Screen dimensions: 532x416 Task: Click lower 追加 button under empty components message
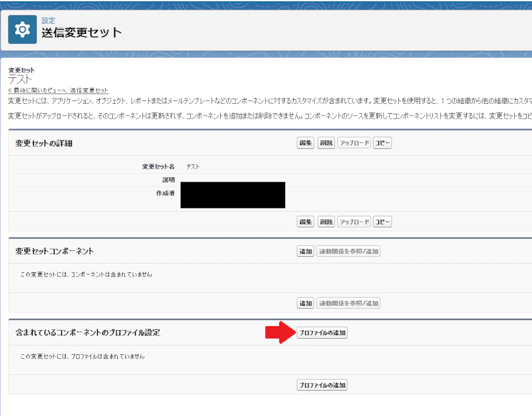(x=305, y=303)
